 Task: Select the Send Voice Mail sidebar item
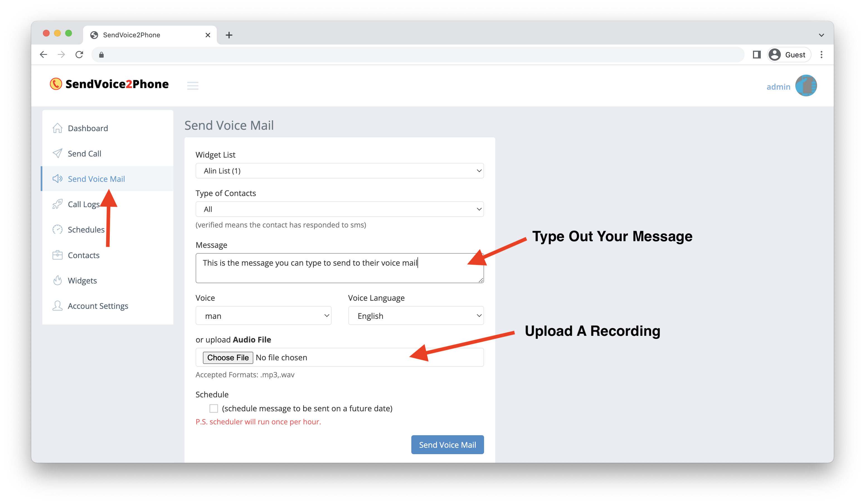tap(108, 179)
